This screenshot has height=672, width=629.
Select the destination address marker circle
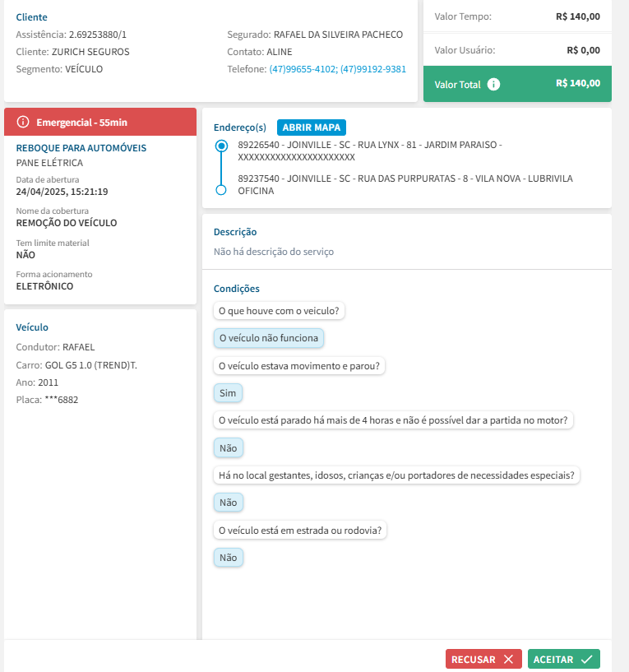tap(220, 190)
